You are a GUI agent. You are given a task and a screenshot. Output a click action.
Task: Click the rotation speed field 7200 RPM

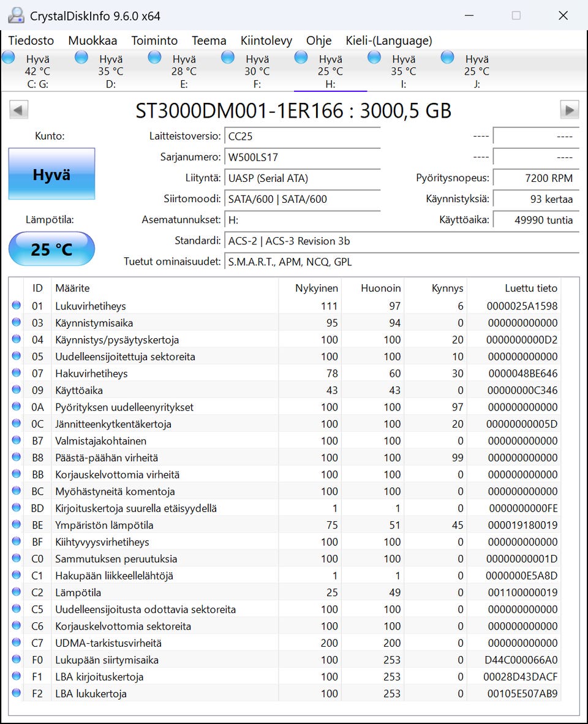click(x=536, y=178)
